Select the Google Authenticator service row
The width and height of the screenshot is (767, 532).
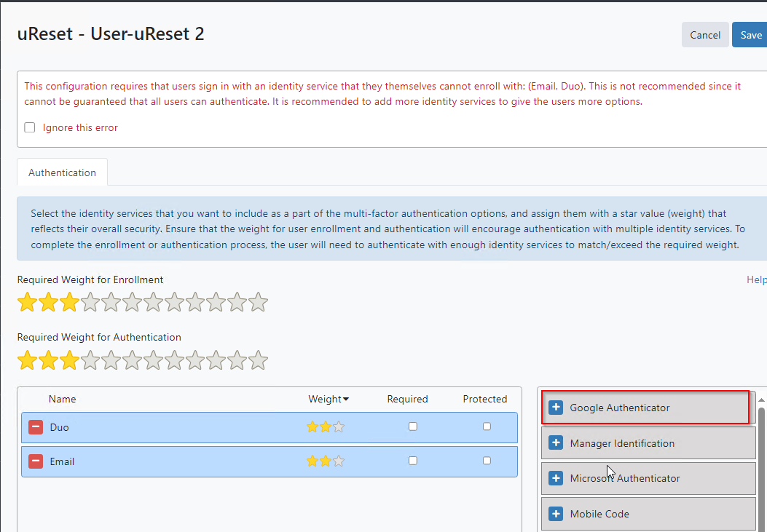click(648, 408)
